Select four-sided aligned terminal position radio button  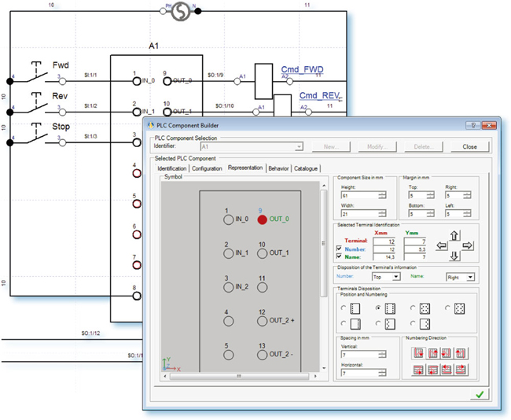(x=413, y=308)
